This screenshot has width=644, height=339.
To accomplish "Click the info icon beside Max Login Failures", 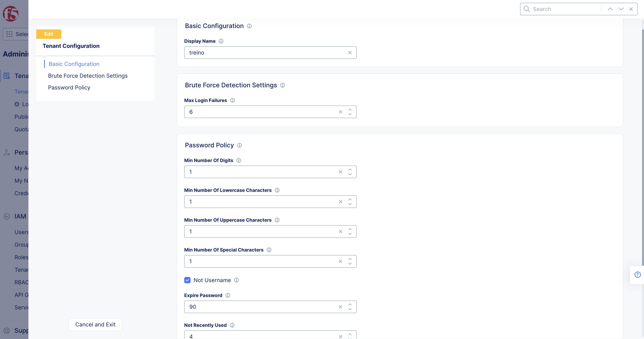I will pyautogui.click(x=232, y=100).
